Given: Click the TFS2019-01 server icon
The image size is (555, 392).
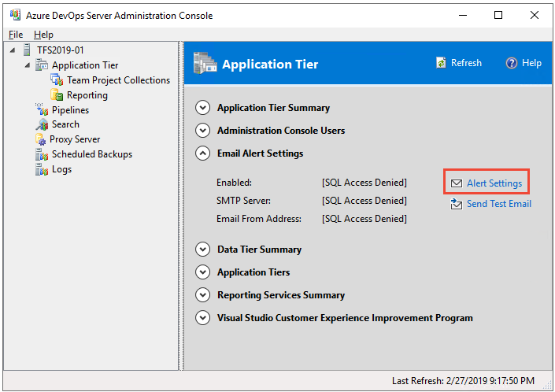Looking at the screenshot, I should pos(27,50).
